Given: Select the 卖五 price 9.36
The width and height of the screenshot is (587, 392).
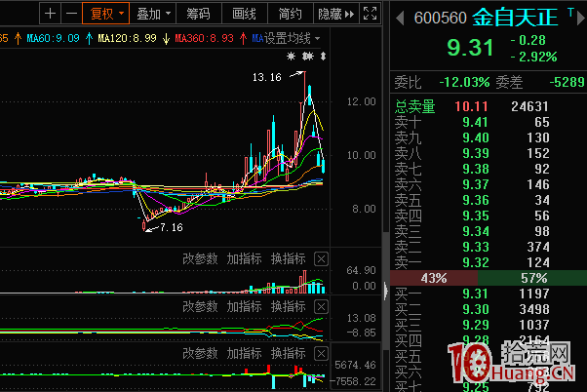Looking at the screenshot, I should click(476, 200).
